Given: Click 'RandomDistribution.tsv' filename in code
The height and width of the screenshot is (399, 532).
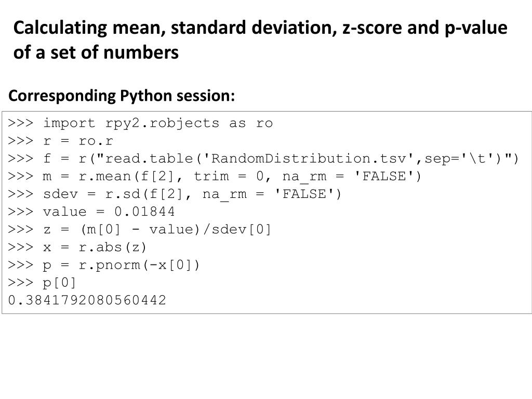Looking at the screenshot, I should [309, 158].
